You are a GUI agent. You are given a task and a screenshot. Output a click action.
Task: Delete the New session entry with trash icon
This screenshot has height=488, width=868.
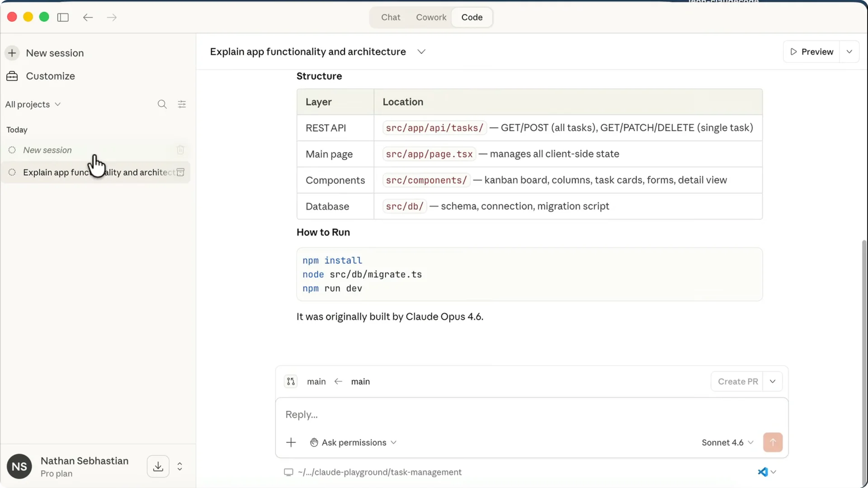pos(180,150)
